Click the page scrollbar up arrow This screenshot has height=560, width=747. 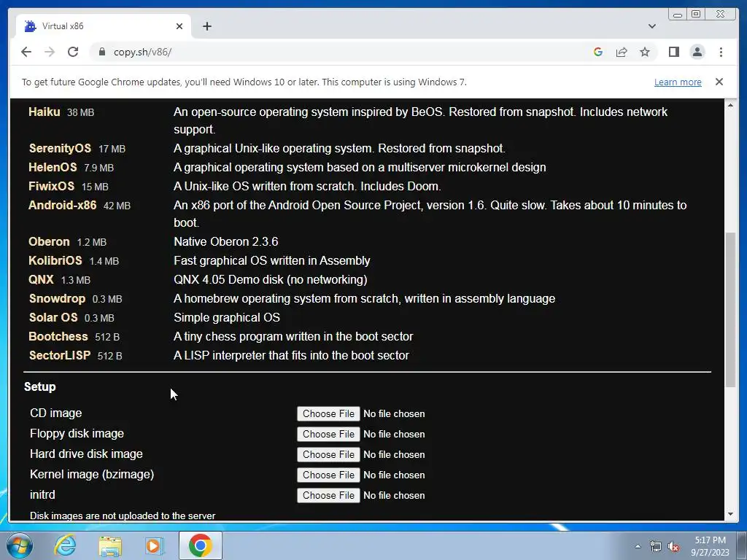730,105
